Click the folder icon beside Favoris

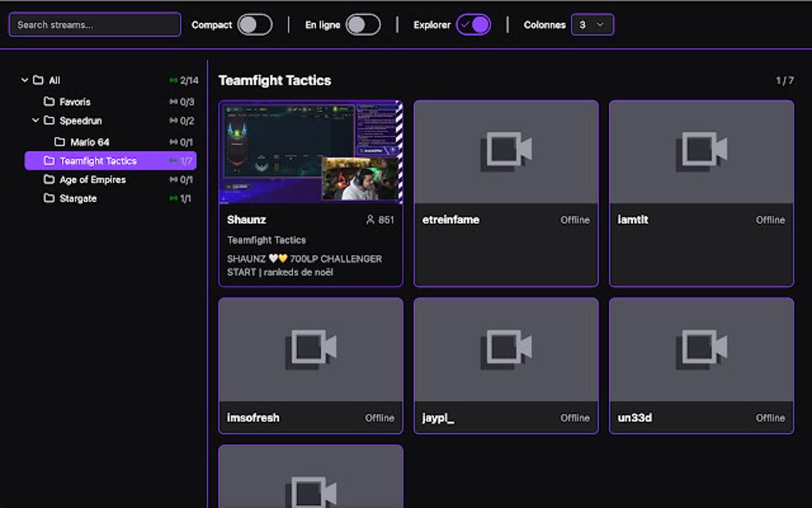click(x=48, y=101)
